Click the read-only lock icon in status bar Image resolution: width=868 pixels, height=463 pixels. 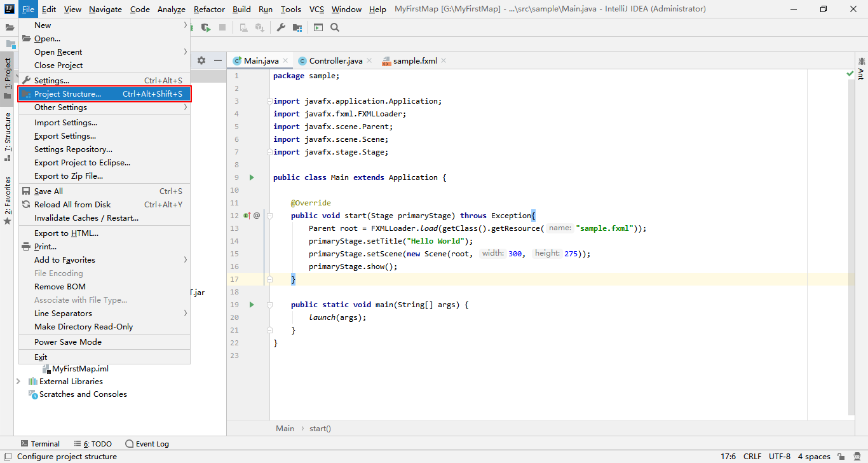[841, 456]
